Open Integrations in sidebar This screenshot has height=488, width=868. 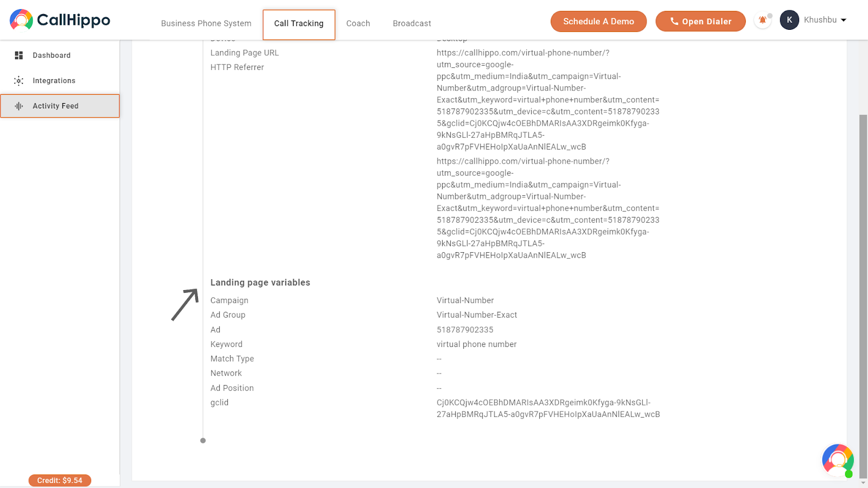pos(60,81)
